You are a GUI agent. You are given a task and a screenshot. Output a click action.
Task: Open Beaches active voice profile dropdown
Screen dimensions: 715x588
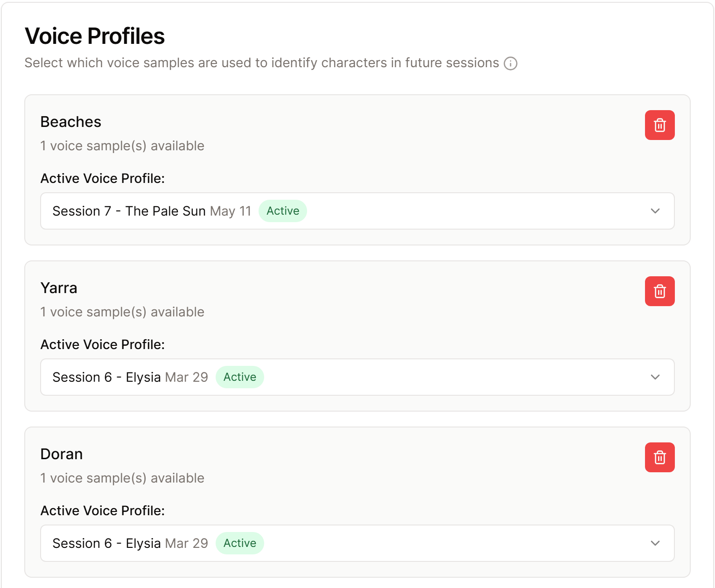pos(357,211)
